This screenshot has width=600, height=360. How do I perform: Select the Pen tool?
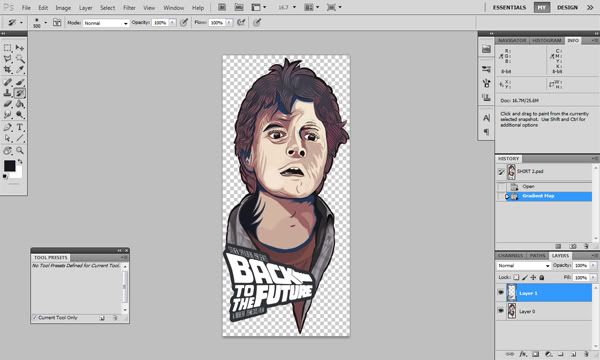point(8,127)
